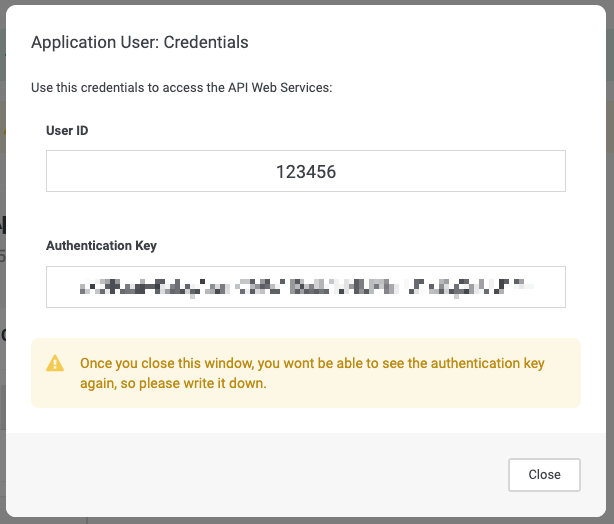This screenshot has width=614, height=524.
Task: Click the gray footer area left of Close
Action: coord(250,474)
